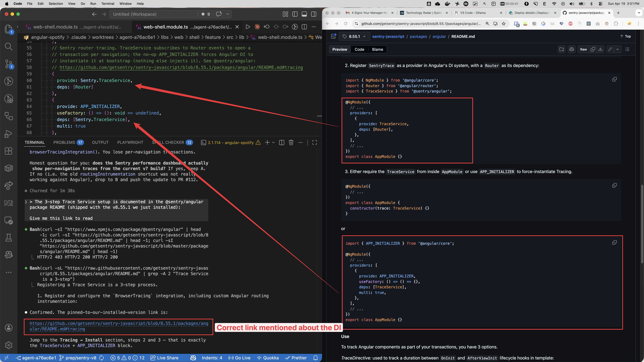Open the Terminal menu in menu bar

click(108, 4)
